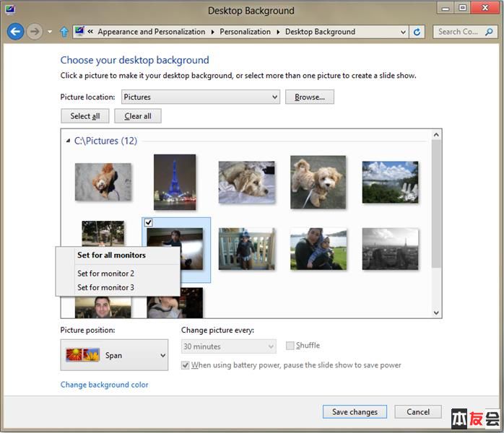
Task: Toggle pause slide show on battery checkbox
Action: coord(185,365)
